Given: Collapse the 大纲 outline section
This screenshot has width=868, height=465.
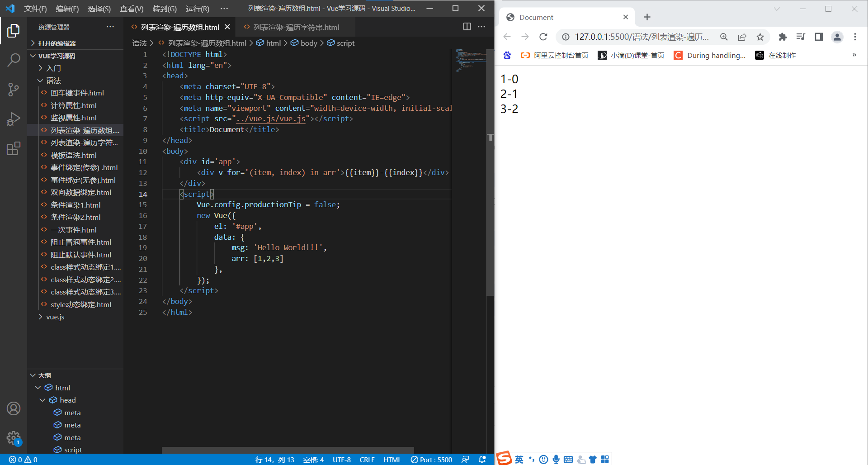Looking at the screenshot, I should point(75,375).
